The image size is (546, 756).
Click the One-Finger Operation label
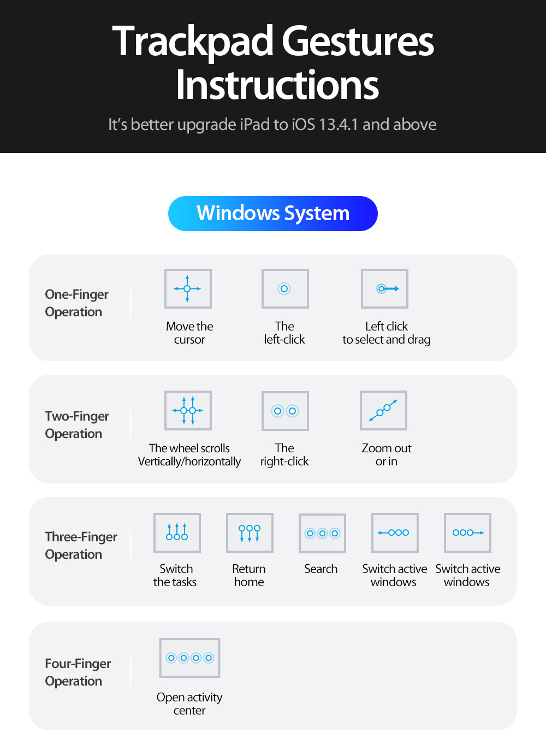(x=76, y=303)
